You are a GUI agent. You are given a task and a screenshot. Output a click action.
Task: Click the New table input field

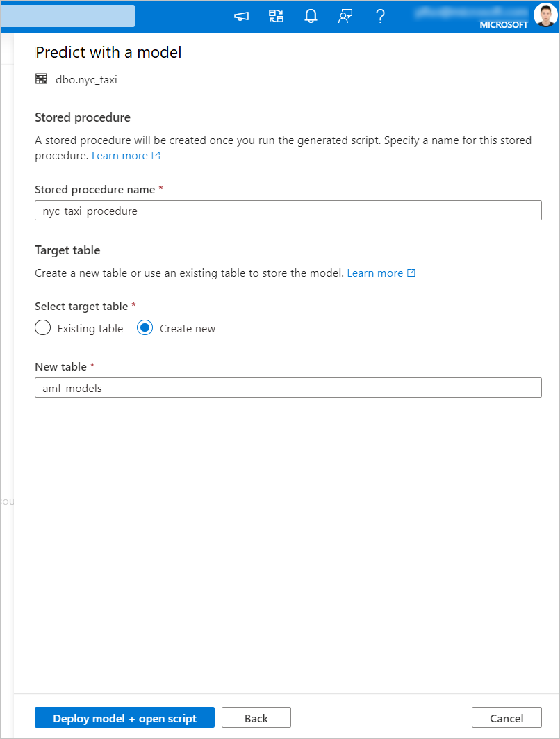[288, 388]
